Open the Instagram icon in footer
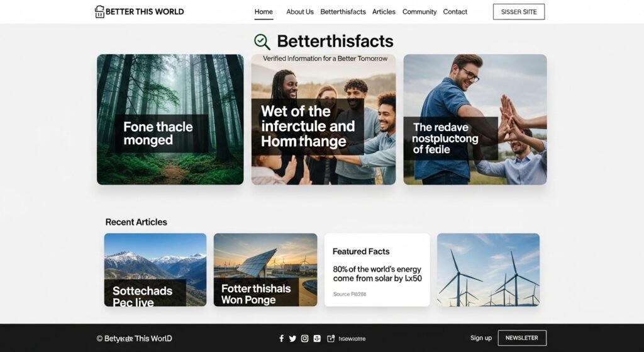 (305, 338)
